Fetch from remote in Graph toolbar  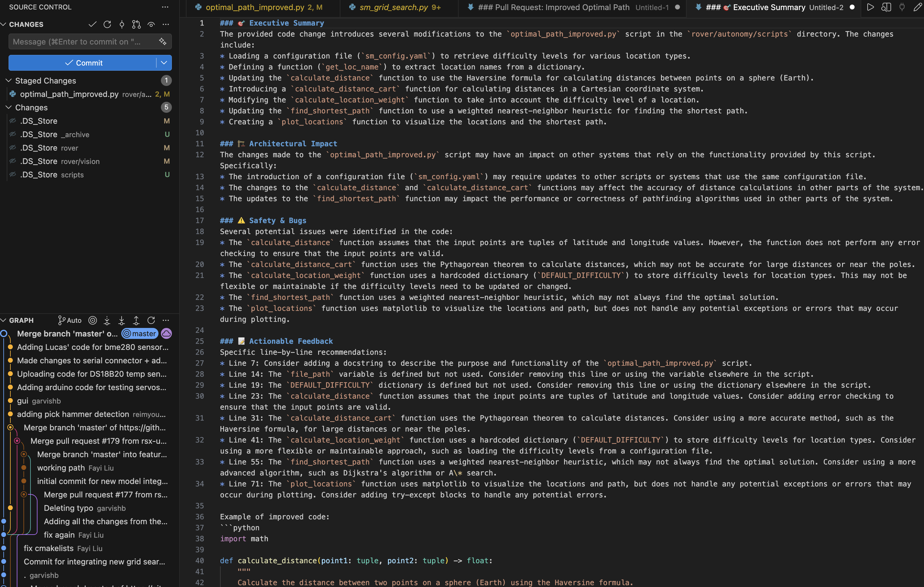(x=107, y=320)
